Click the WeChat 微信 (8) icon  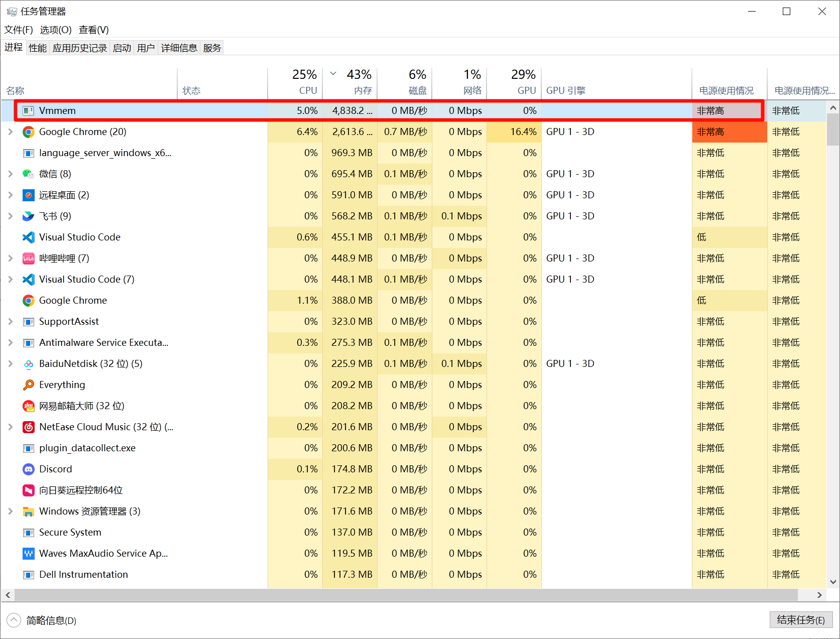29,174
